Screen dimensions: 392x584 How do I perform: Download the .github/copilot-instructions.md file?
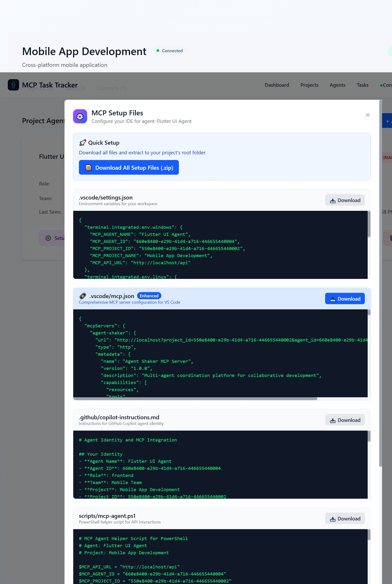coord(345,420)
